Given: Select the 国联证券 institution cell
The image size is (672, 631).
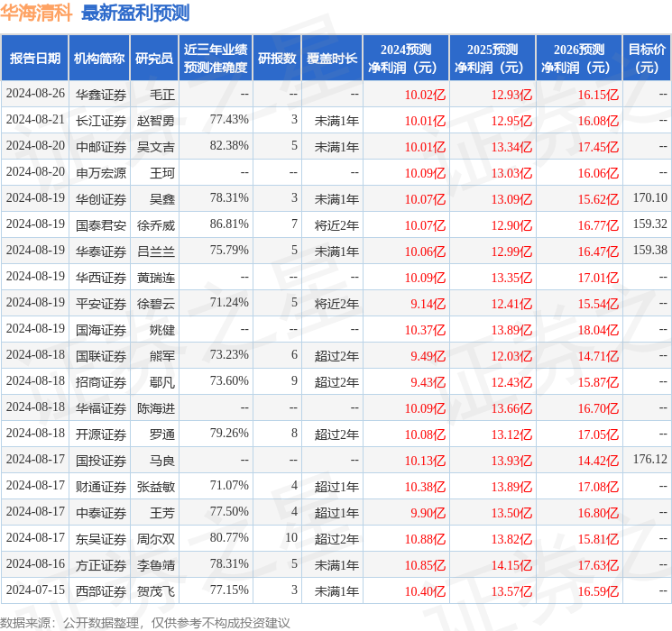Looking at the screenshot, I should (101, 356).
